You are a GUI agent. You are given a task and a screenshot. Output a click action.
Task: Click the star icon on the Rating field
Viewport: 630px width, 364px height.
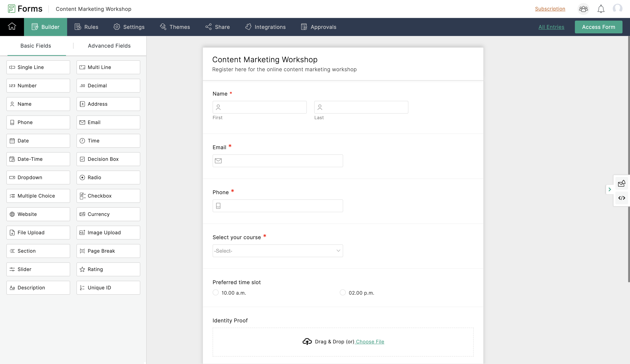[x=82, y=269]
